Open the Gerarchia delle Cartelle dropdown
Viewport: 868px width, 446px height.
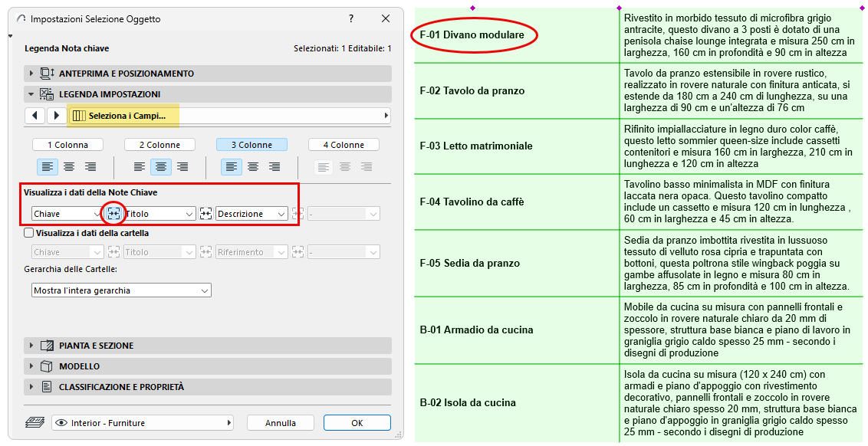[121, 290]
